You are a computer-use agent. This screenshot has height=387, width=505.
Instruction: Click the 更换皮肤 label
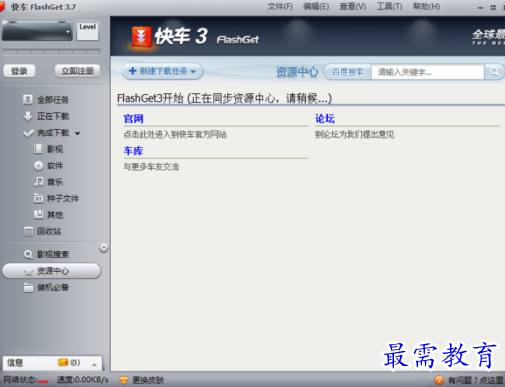coord(148,380)
